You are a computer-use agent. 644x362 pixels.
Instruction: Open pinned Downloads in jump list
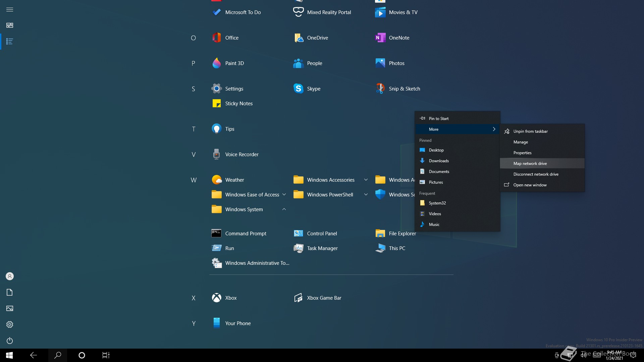(458, 161)
